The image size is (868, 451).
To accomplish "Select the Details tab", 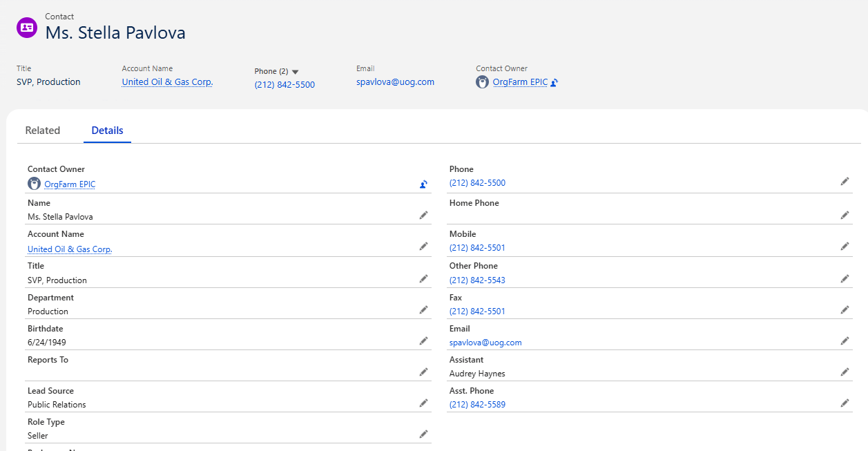I will point(107,131).
